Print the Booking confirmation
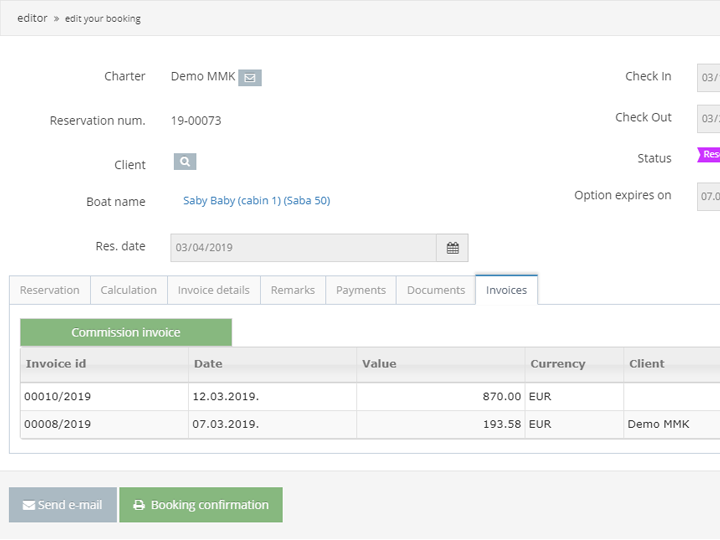Viewport: 720px width, 540px height. [x=201, y=505]
